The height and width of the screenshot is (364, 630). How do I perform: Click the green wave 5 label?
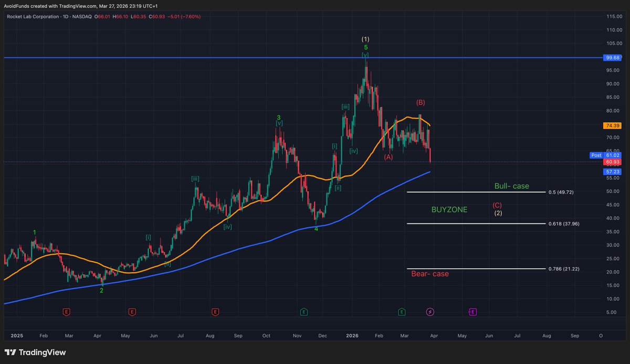coord(365,47)
